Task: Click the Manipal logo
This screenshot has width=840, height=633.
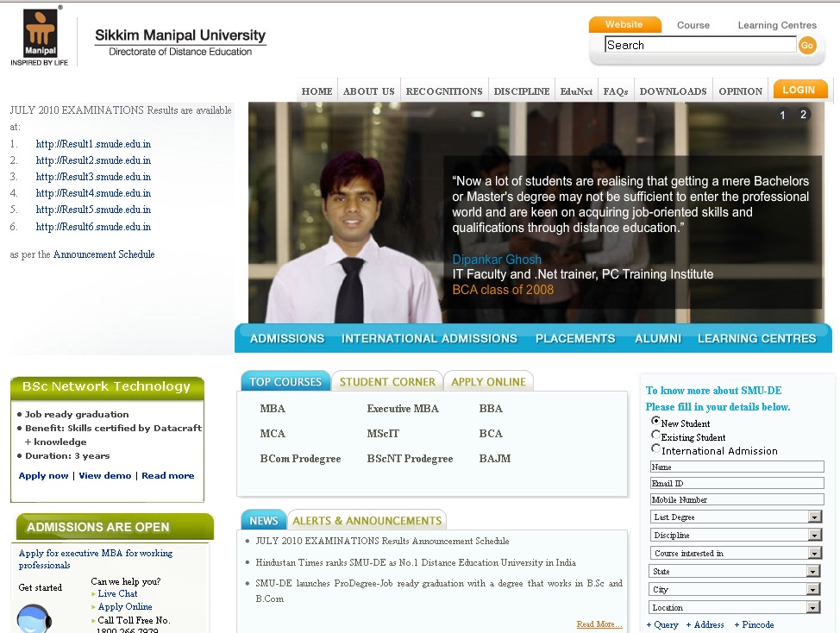Action: [41, 35]
